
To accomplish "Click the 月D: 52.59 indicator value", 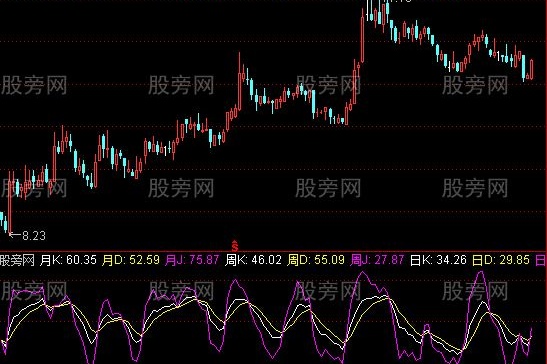I will [131, 260].
